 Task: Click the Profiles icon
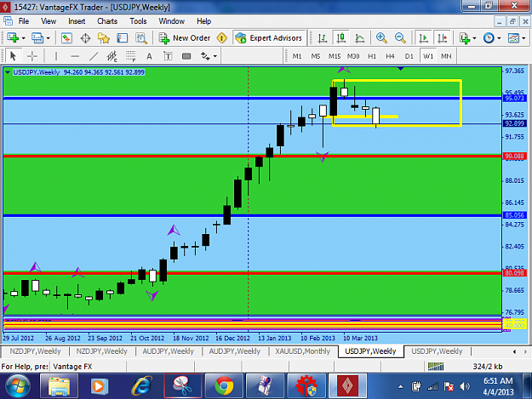tap(37, 38)
